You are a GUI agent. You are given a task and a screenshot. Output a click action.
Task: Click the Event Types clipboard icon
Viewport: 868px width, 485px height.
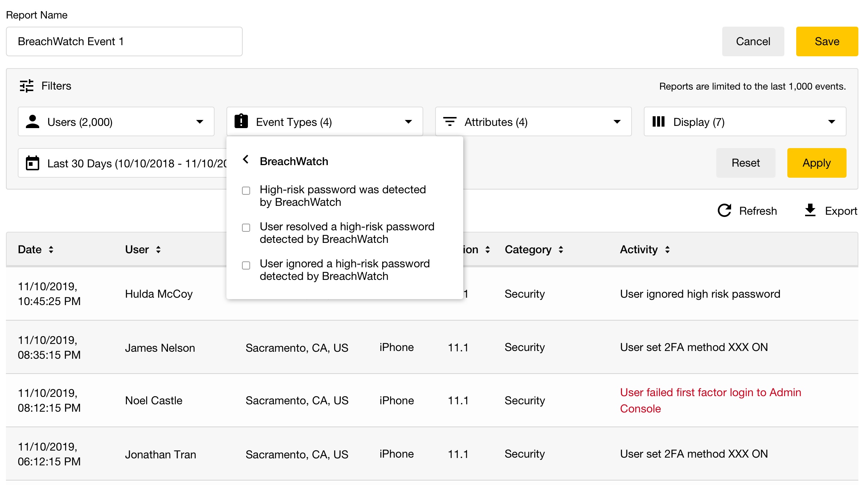pos(241,121)
